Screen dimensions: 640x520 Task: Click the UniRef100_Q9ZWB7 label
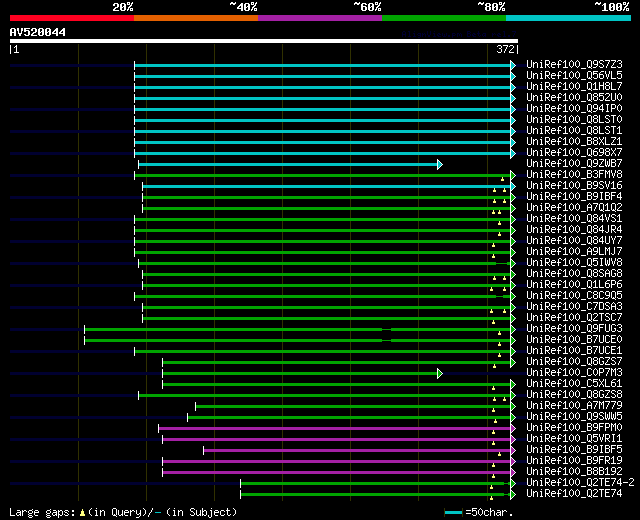(x=574, y=164)
